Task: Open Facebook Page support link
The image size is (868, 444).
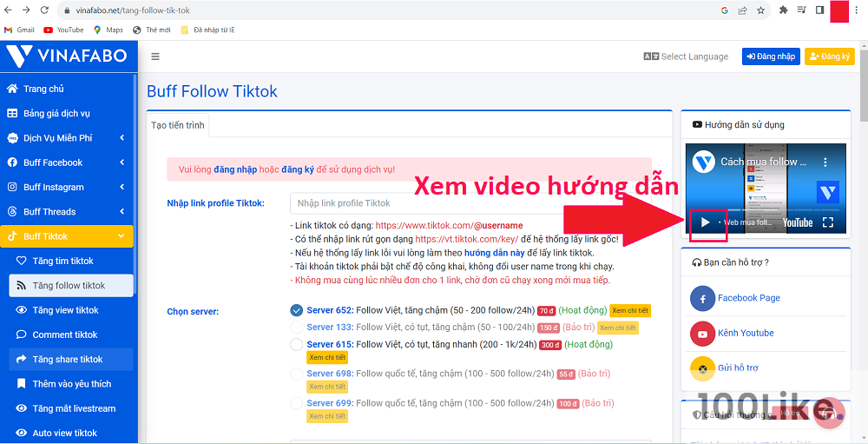Action: (748, 298)
